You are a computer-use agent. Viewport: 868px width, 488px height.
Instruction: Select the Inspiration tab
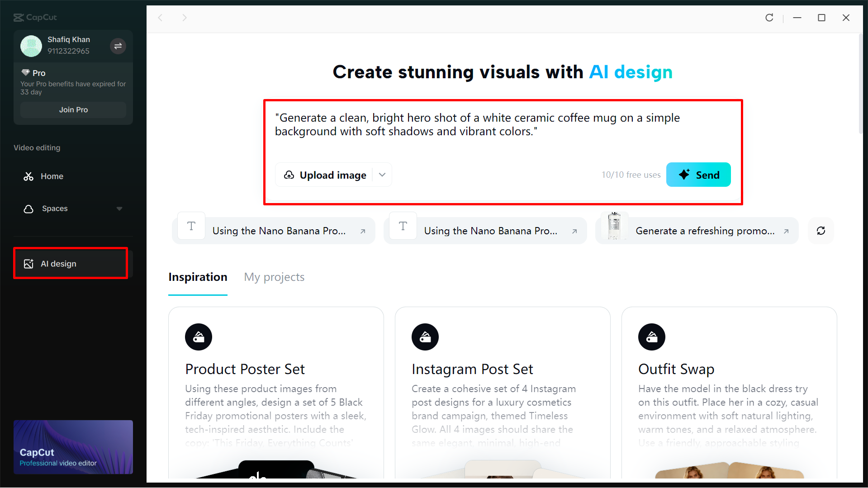[x=198, y=277]
